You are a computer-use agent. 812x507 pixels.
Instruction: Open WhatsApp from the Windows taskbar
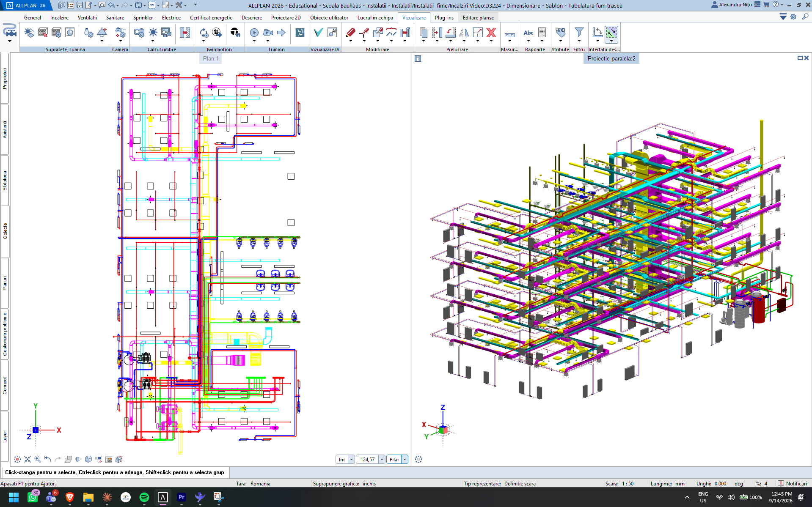32,497
